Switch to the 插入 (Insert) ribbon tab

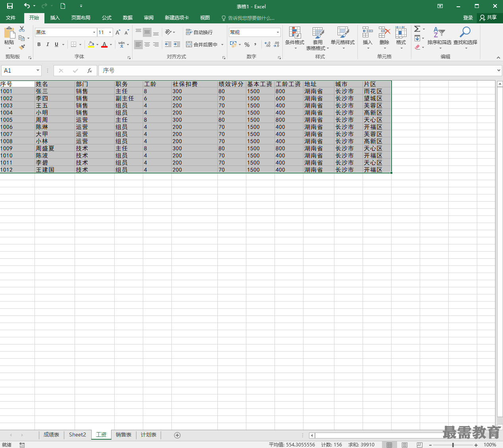pos(55,18)
